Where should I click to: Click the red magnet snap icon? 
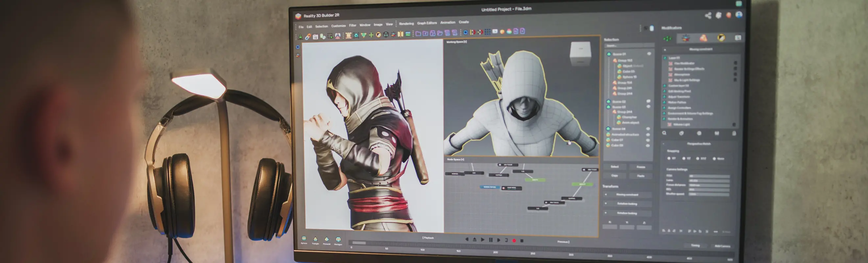pyautogui.click(x=473, y=32)
